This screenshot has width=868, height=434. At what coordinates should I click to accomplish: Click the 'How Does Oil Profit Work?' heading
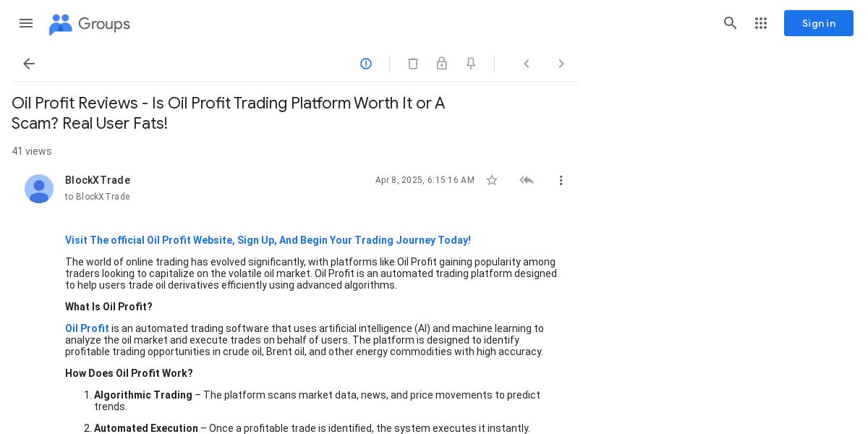129,373
